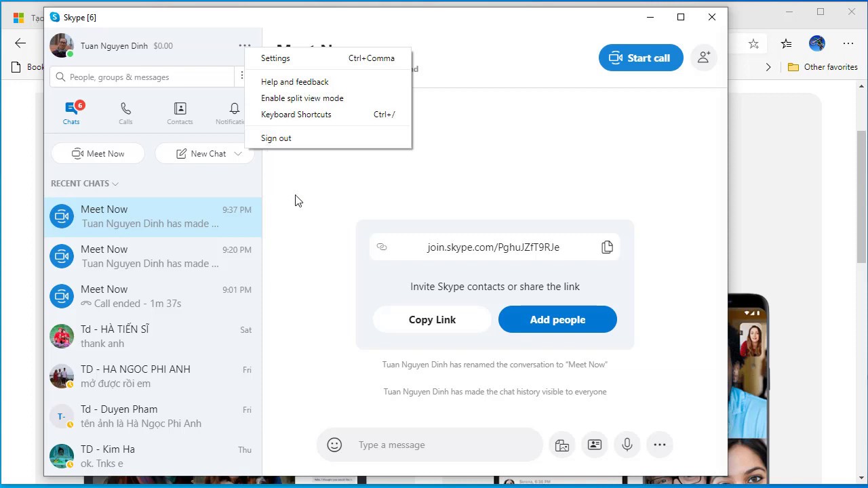Click the TD - Kim Ha avatar
868x488 pixels.
point(62,457)
